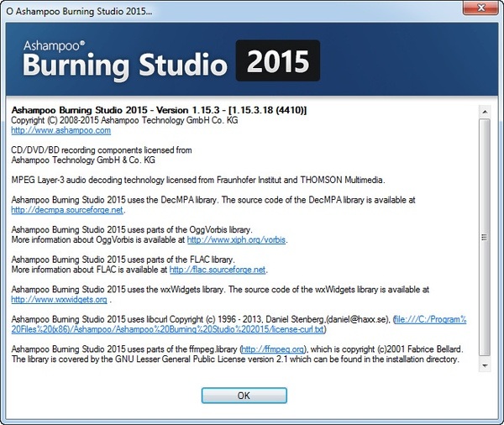Open the http://www.ashampoo.com link

pyautogui.click(x=61, y=130)
